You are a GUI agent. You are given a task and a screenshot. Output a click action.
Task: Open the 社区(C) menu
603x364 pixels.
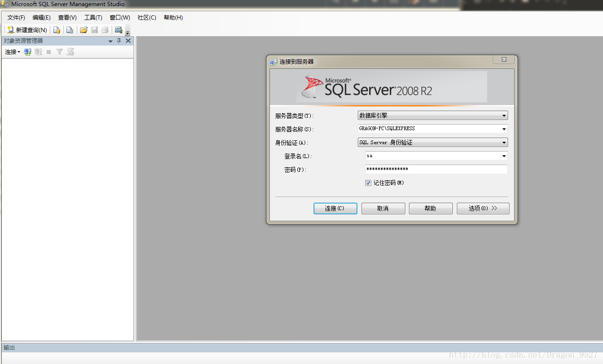(147, 18)
